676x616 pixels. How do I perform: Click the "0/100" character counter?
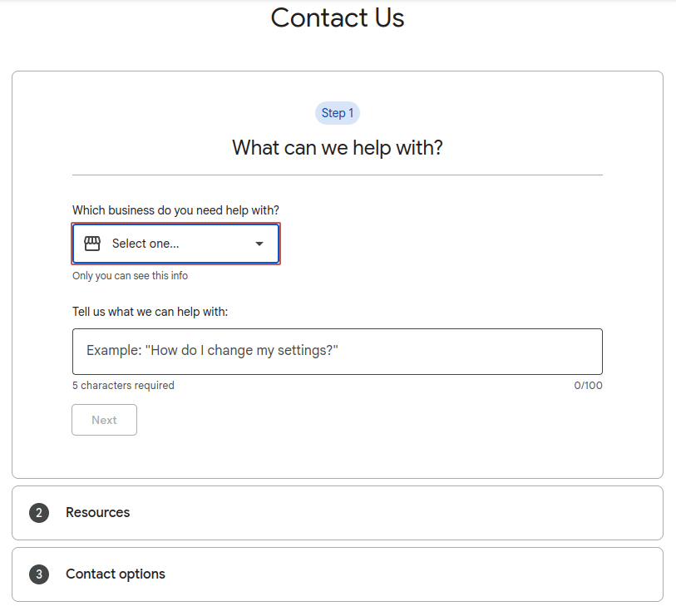pos(589,385)
